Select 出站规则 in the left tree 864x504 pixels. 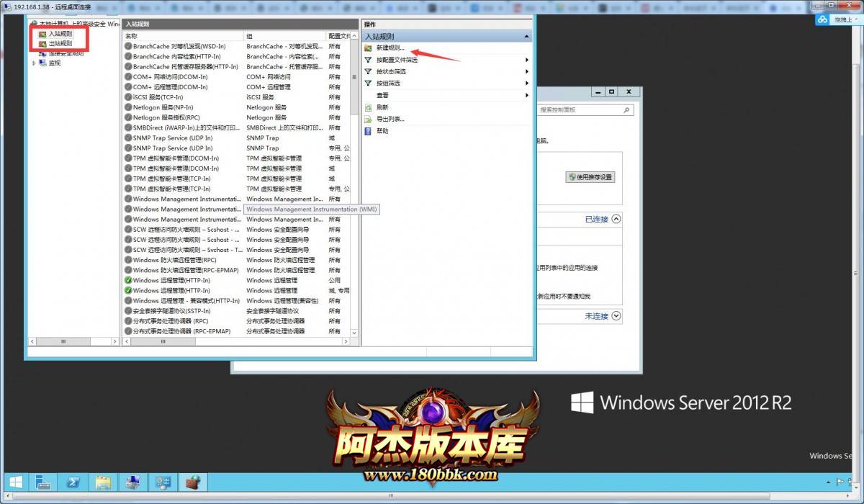click(60, 43)
